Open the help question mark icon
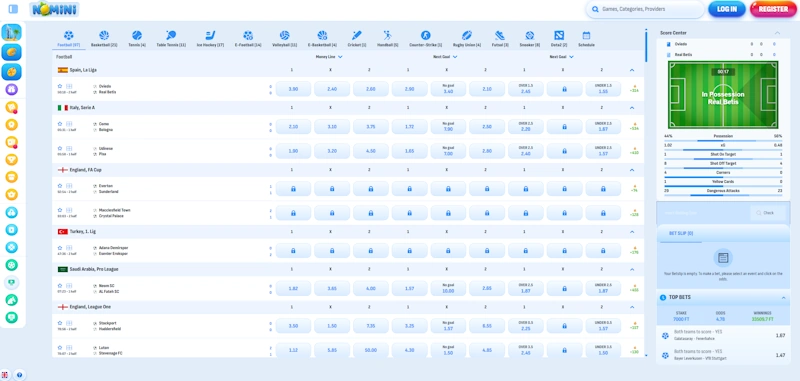This screenshot has width=800, height=381. 19,375
